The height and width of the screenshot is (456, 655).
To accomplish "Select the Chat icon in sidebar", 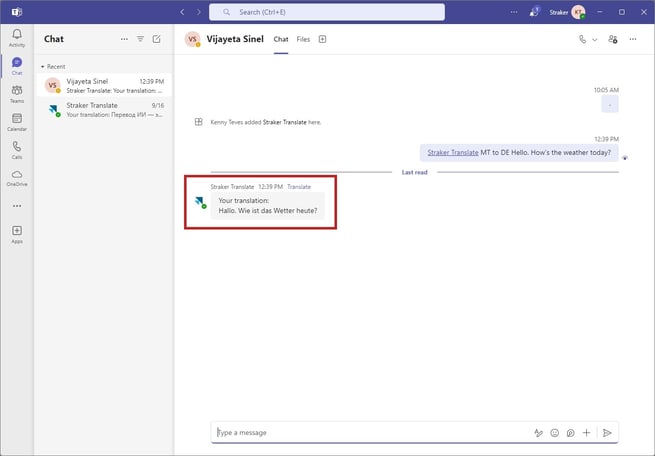I will tap(17, 66).
